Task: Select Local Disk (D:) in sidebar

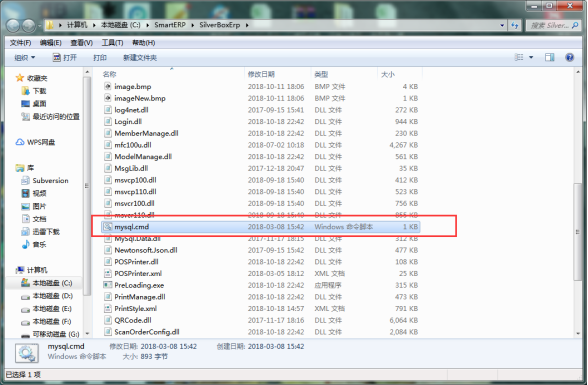Action: point(46,296)
